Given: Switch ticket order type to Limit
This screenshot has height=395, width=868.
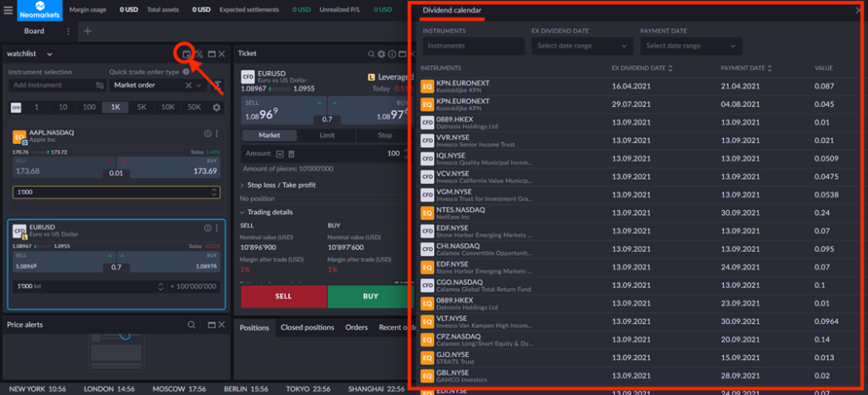Looking at the screenshot, I should click(327, 135).
